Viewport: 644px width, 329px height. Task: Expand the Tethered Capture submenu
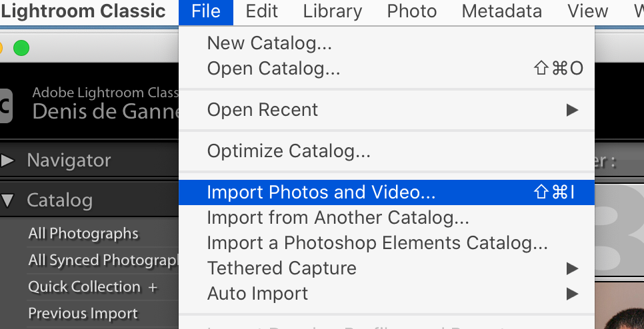[282, 268]
